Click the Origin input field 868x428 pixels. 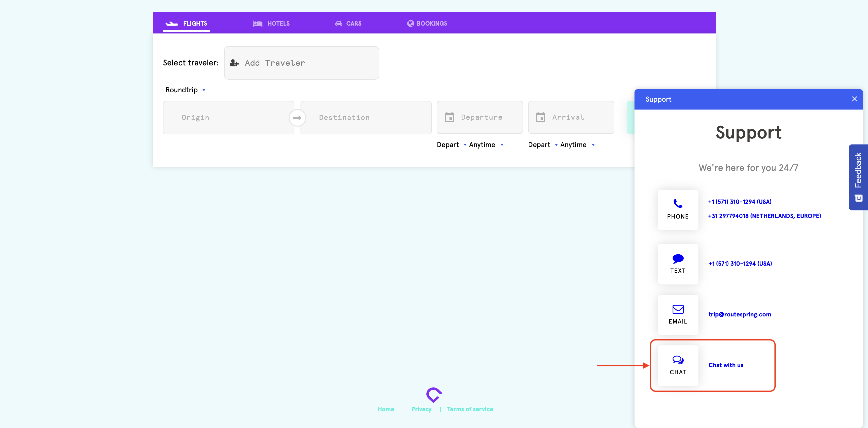pos(228,118)
